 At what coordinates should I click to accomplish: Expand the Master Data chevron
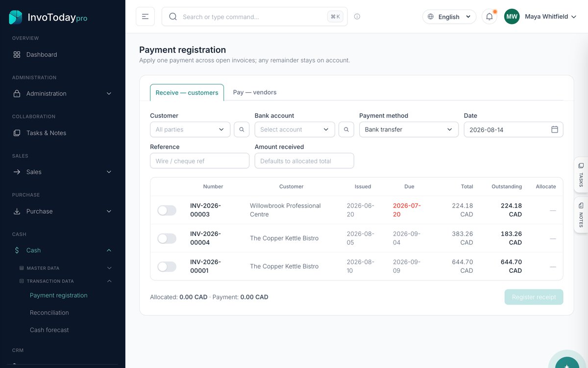[x=109, y=268]
